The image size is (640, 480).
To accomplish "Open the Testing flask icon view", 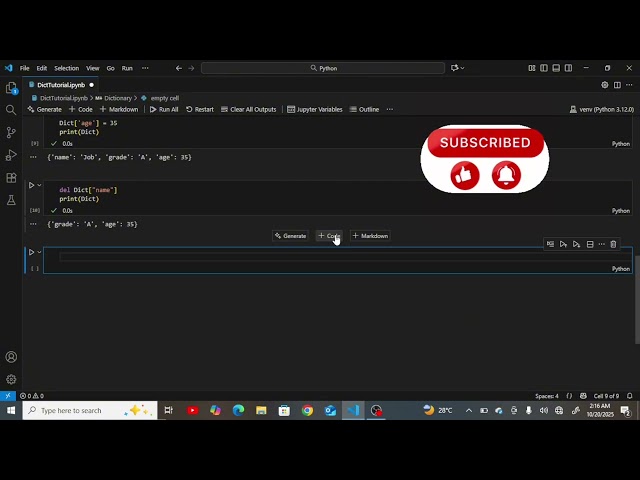I will (x=11, y=200).
